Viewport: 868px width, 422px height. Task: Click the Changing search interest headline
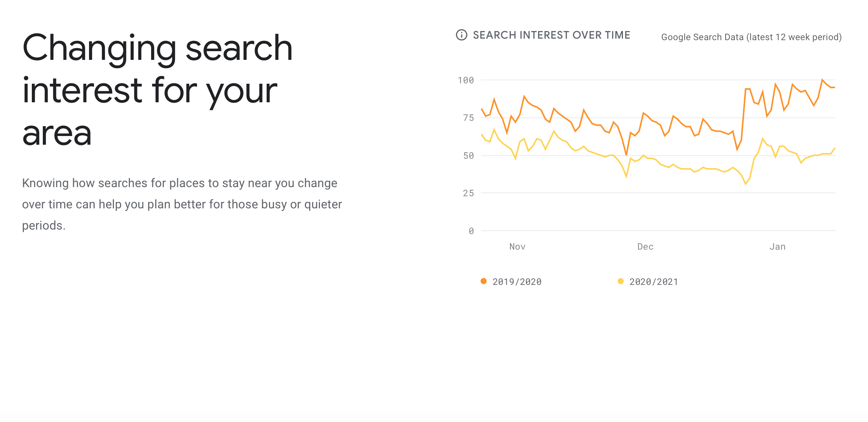(x=157, y=90)
